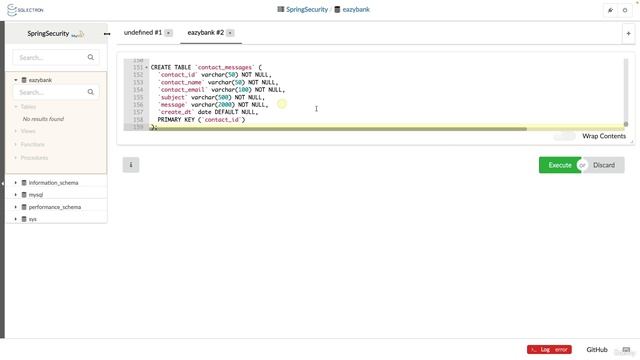Collapse the eazybank database tree
This screenshot has height=360, width=640.
pyautogui.click(x=16, y=80)
